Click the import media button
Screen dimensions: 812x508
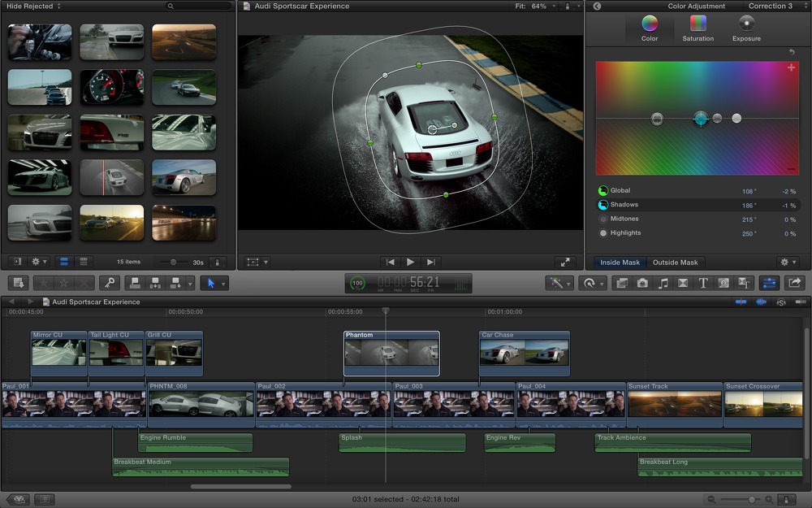tap(18, 283)
